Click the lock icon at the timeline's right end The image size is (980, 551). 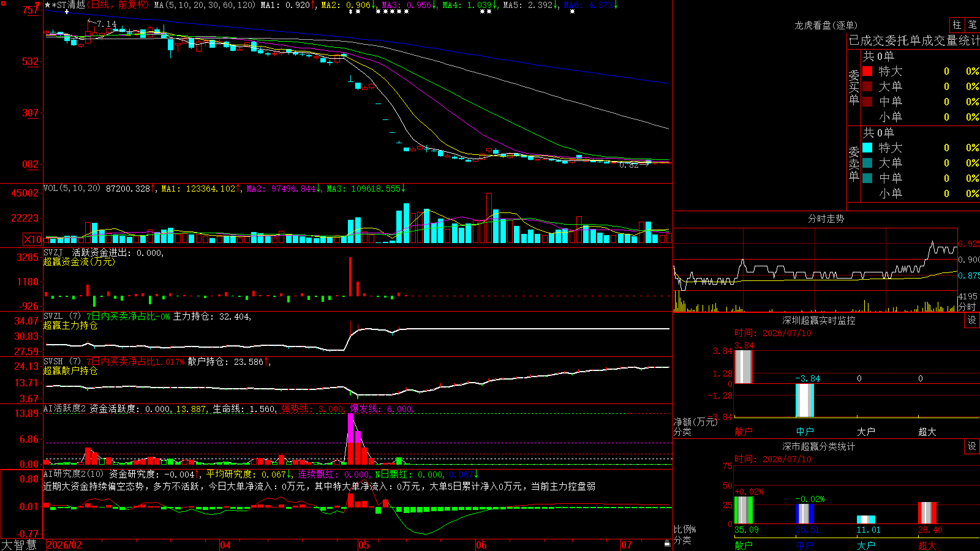[667, 543]
